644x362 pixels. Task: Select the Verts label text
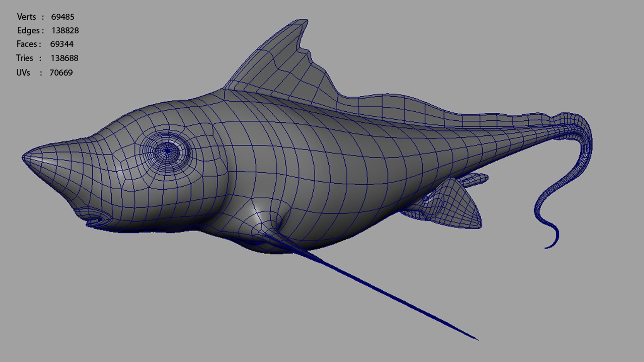[26, 17]
